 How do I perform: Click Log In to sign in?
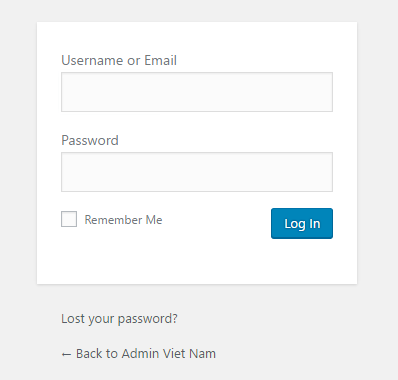[x=302, y=223]
